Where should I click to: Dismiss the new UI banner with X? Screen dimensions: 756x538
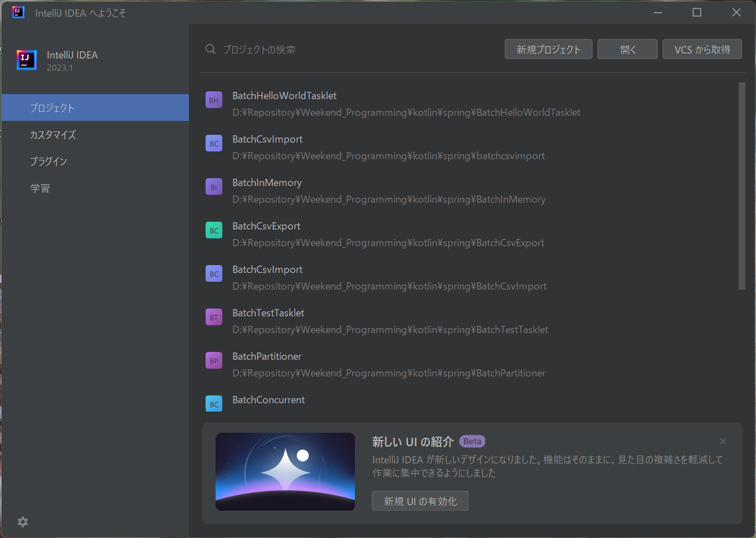[723, 441]
